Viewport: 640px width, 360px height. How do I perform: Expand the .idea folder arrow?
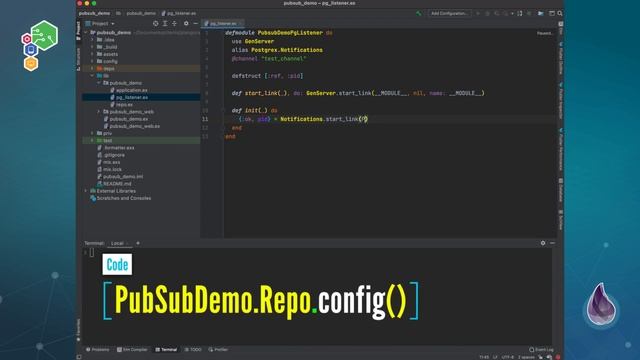[x=93, y=40]
